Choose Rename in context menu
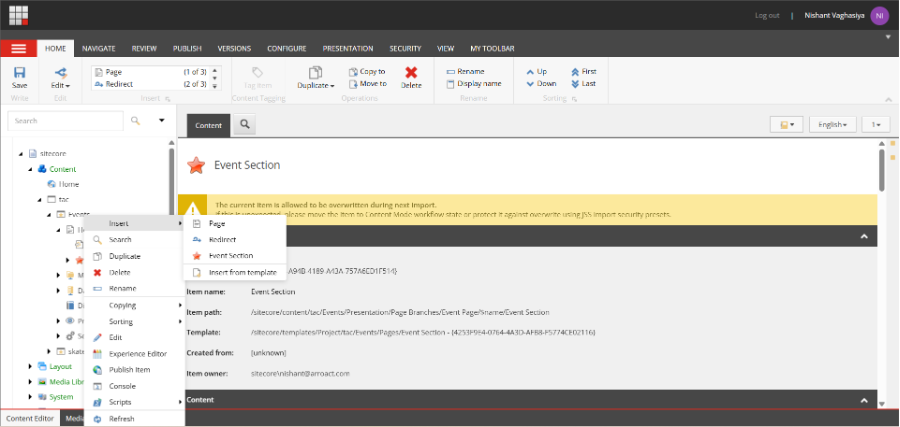The height and width of the screenshot is (427, 900). tap(134, 289)
